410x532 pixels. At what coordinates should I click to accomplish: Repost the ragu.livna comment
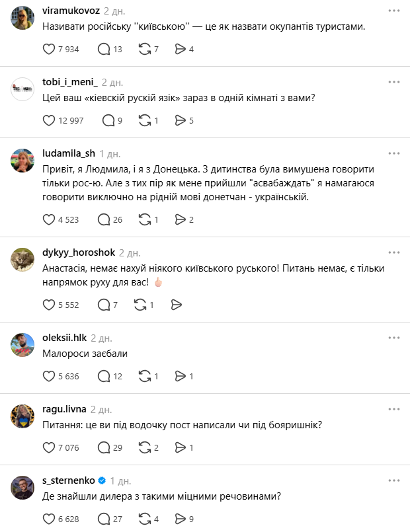tap(143, 447)
